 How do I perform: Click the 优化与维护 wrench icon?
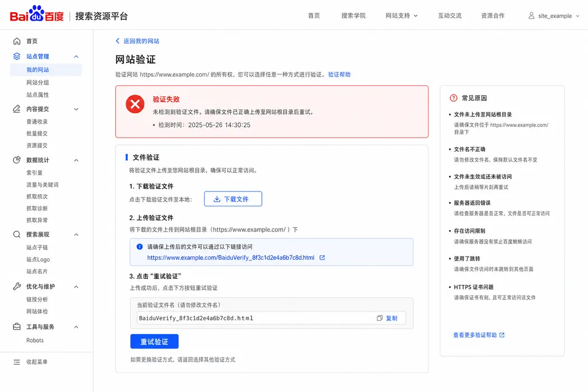click(x=17, y=286)
